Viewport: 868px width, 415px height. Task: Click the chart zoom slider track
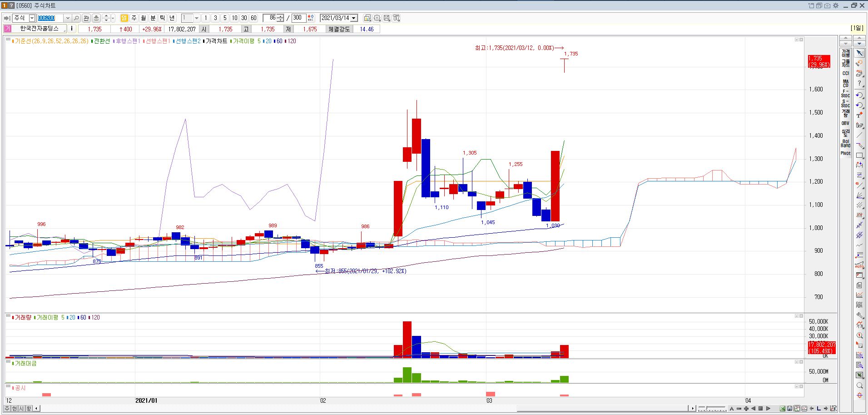pos(712,408)
